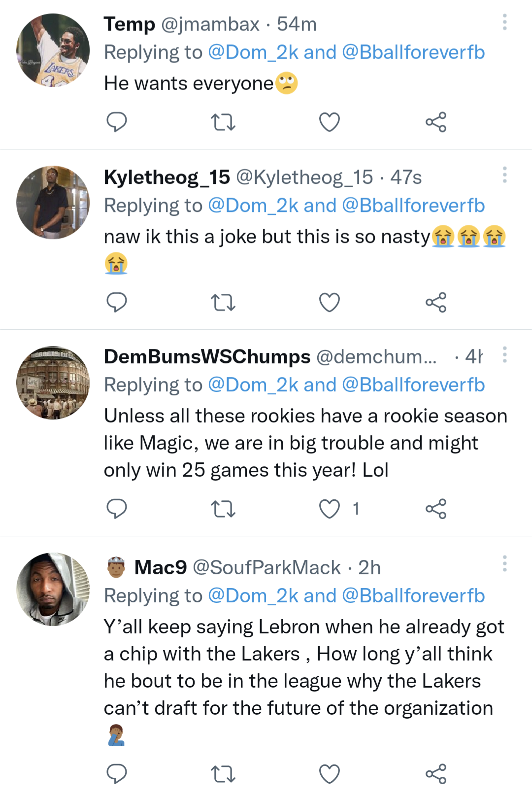The image size is (532, 799).
Task: Reply to DemBumsWSChumps' tweet
Action: (x=117, y=509)
